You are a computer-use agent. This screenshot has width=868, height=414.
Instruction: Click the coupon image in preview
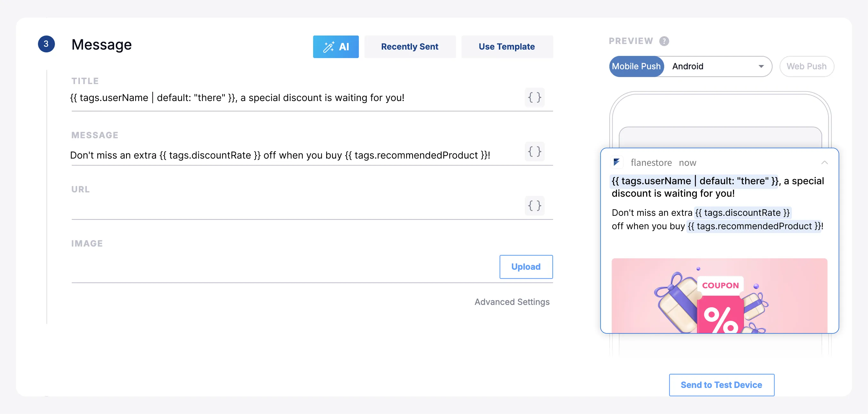pyautogui.click(x=719, y=296)
